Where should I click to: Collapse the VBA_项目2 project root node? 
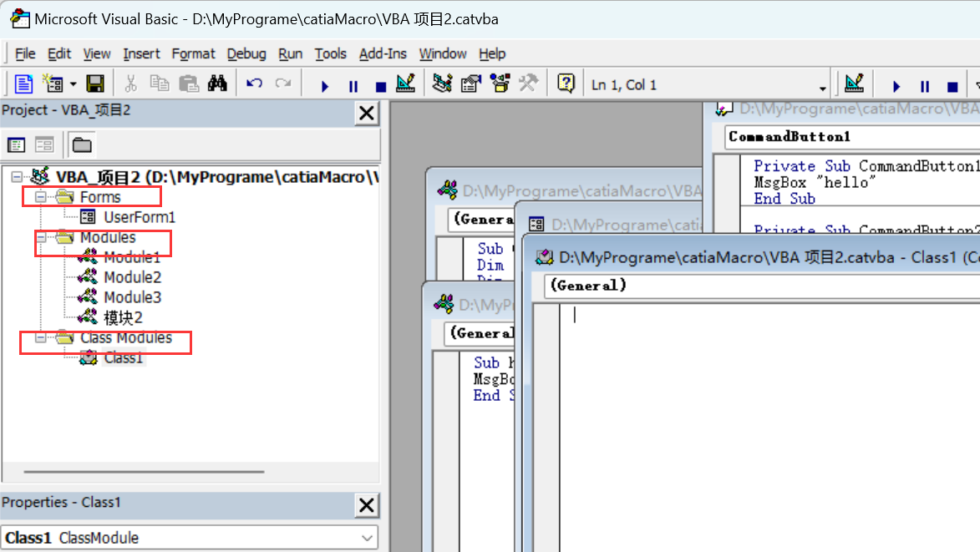(17, 177)
